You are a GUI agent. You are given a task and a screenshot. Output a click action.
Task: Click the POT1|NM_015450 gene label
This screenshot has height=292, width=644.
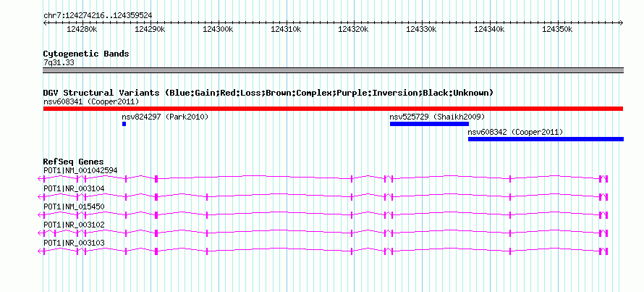point(74,207)
